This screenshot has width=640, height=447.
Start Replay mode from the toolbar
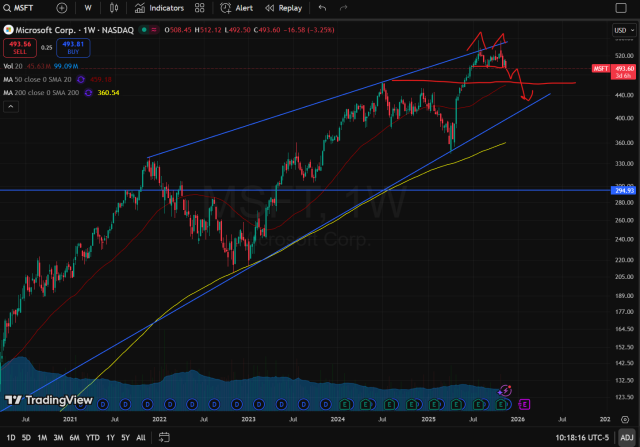pos(284,8)
